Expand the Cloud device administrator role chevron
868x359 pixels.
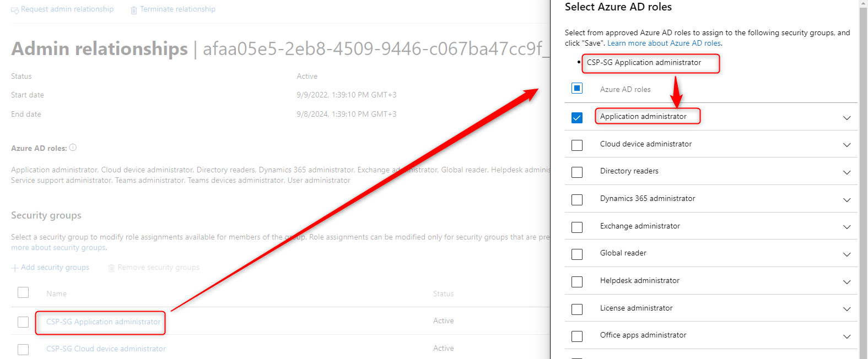(847, 145)
